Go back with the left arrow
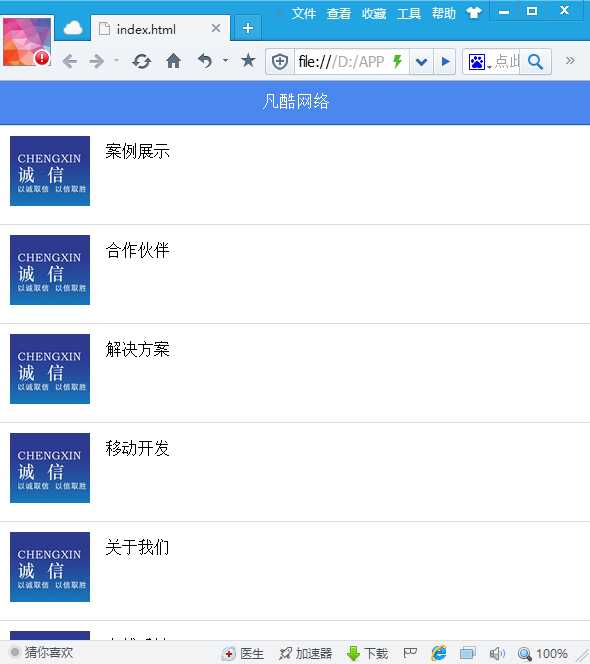 (69, 62)
